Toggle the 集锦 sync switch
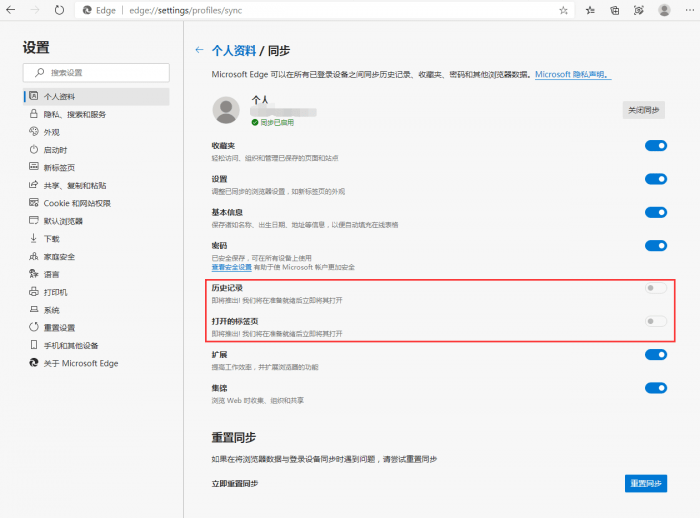The image size is (700, 518). click(x=656, y=388)
